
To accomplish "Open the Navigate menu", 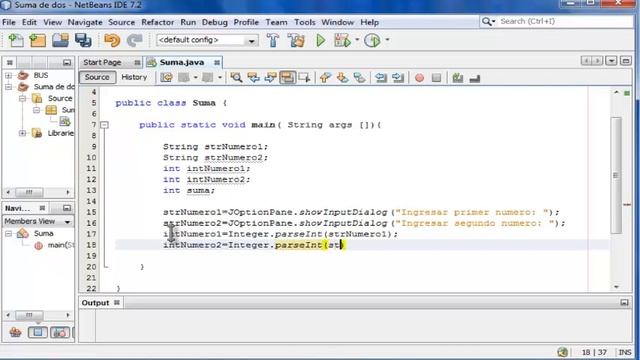I will [x=85, y=22].
